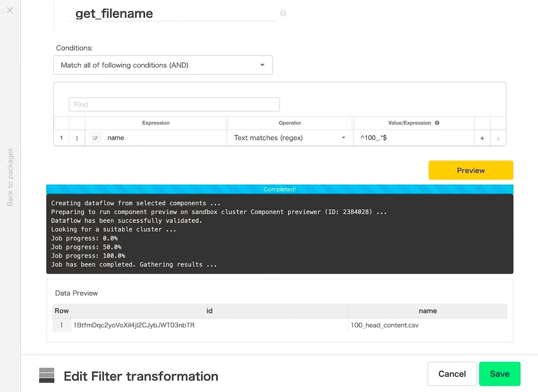
Task: Open the Match all conditions (AND) dropdown
Action: click(163, 65)
